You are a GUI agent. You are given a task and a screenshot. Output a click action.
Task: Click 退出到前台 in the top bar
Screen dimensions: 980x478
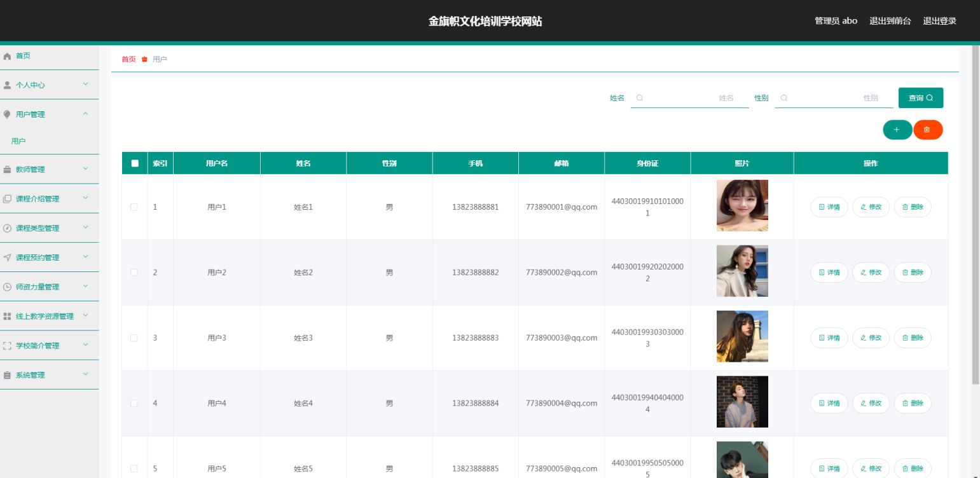click(890, 21)
